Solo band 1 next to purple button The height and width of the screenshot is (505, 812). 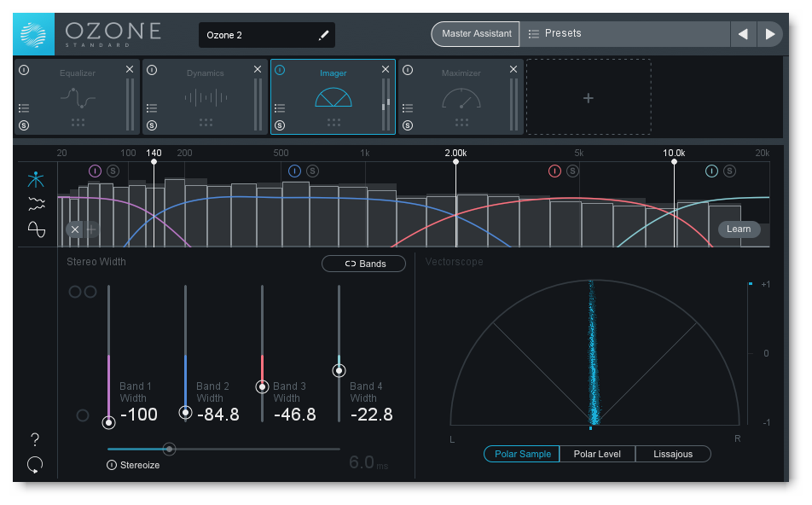(113, 171)
